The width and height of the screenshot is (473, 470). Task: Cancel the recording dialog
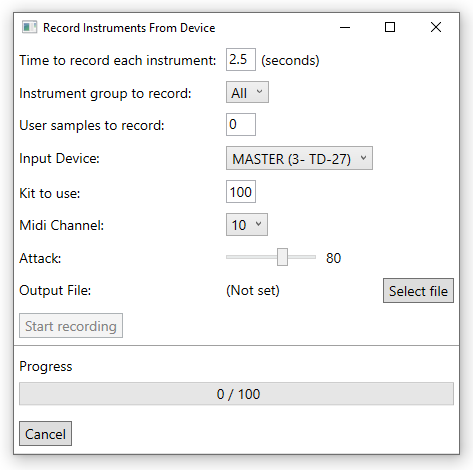pyautogui.click(x=45, y=434)
